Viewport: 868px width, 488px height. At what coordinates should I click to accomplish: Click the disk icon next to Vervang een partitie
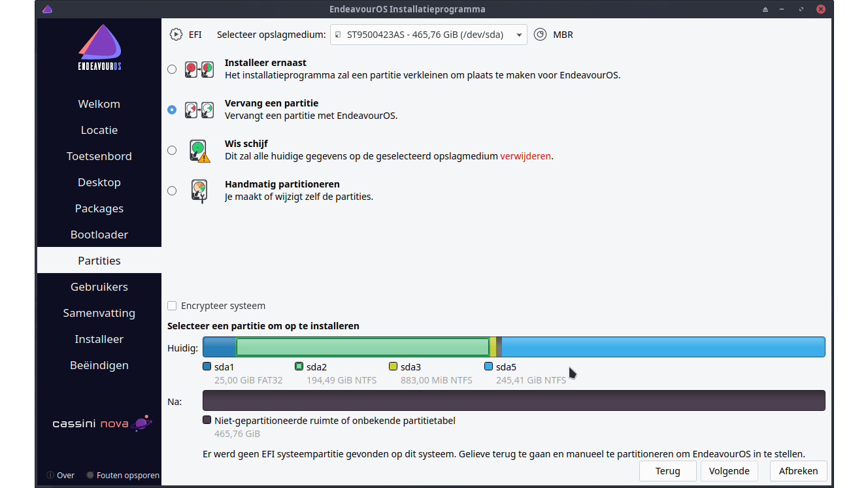pos(199,110)
